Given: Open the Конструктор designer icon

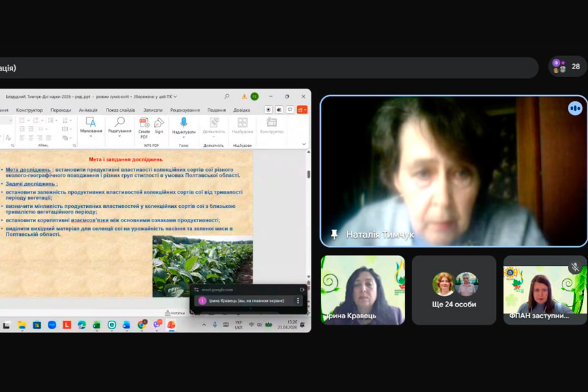Looking at the screenshot, I should point(272,125).
